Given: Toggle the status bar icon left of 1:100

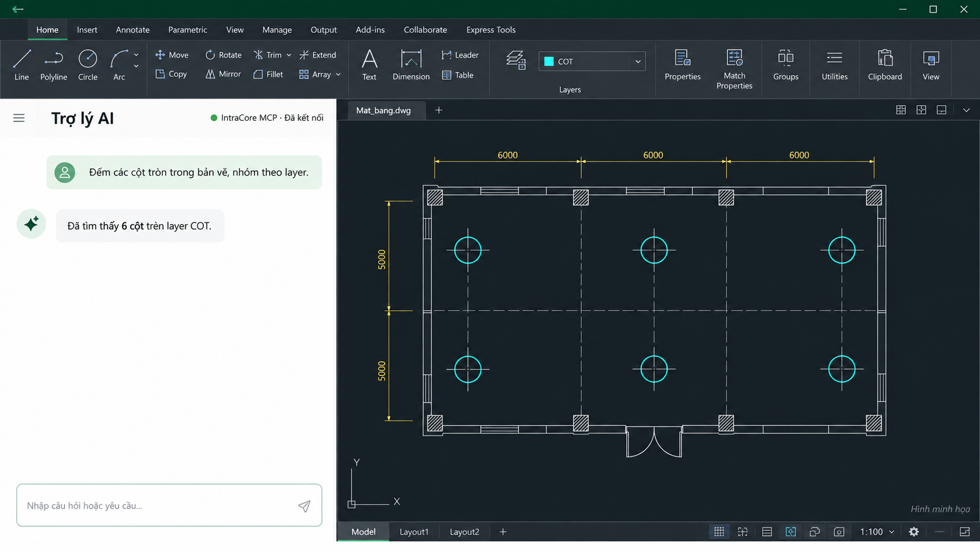Looking at the screenshot, I should [839, 531].
